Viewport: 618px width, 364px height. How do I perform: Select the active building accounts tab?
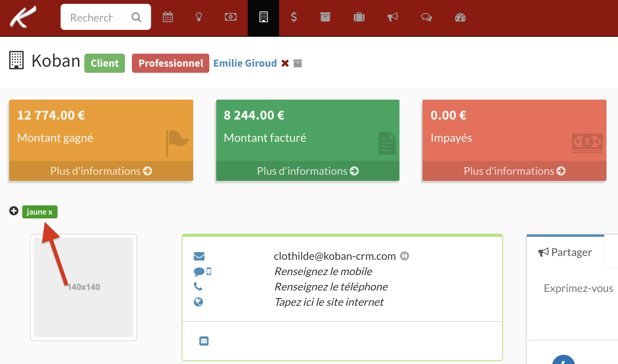(263, 18)
